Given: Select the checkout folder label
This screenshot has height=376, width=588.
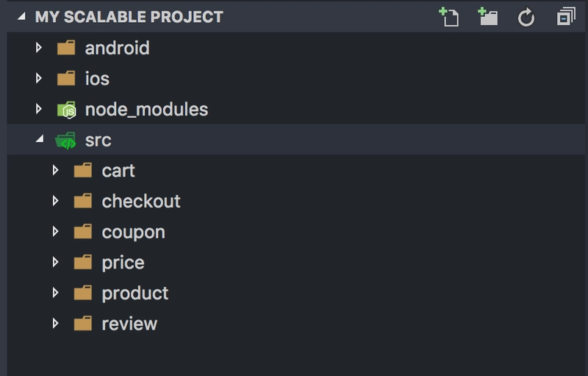Looking at the screenshot, I should 141,201.
